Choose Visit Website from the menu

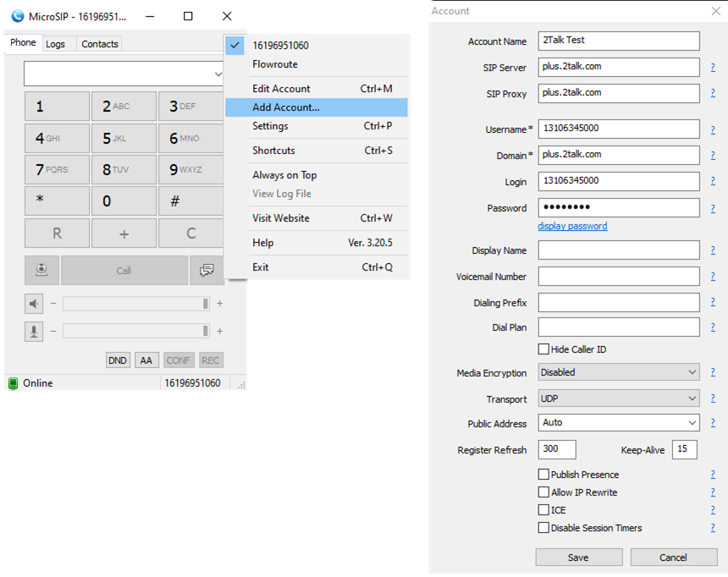point(317,218)
